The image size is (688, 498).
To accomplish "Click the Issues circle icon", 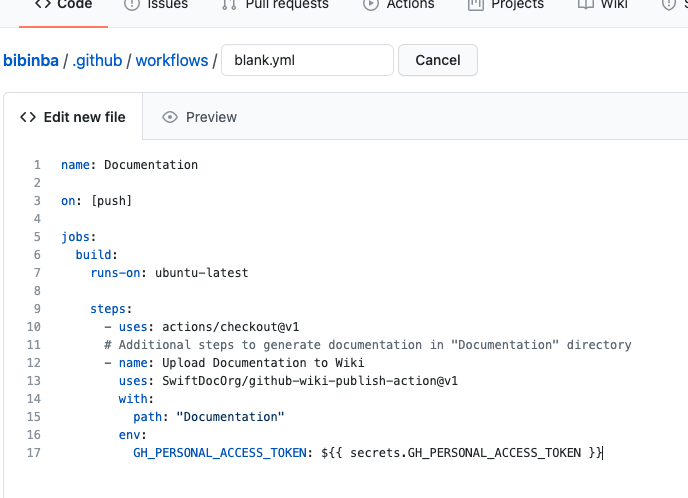I will [x=132, y=4].
